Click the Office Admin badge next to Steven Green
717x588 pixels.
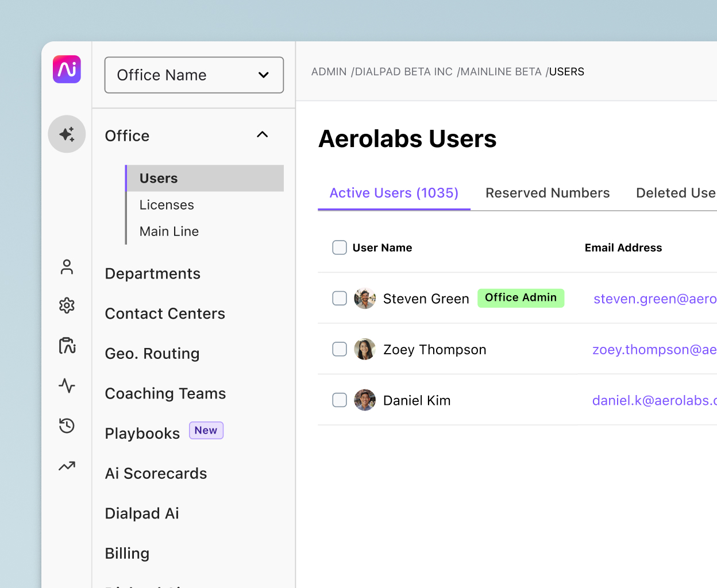pos(521,297)
